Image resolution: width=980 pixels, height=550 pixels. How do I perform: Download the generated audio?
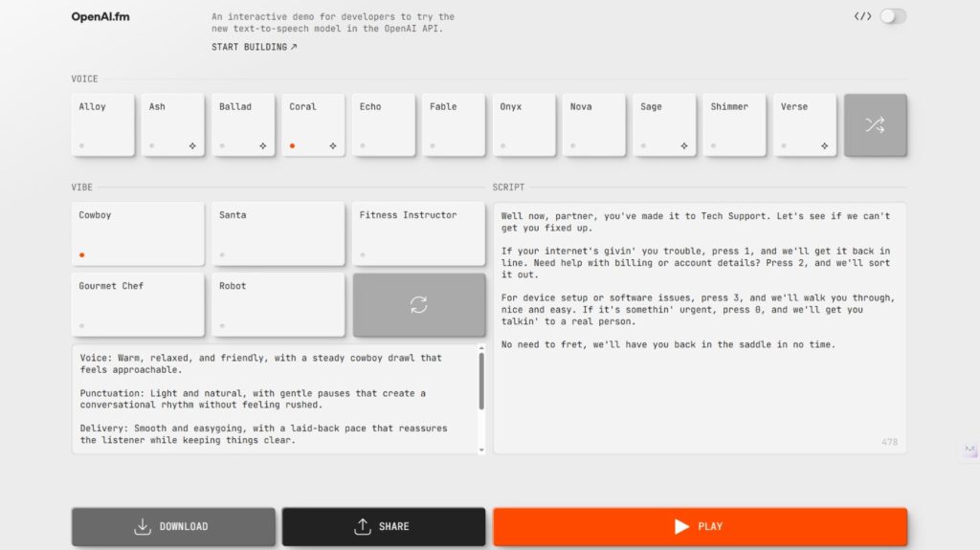pyautogui.click(x=172, y=526)
